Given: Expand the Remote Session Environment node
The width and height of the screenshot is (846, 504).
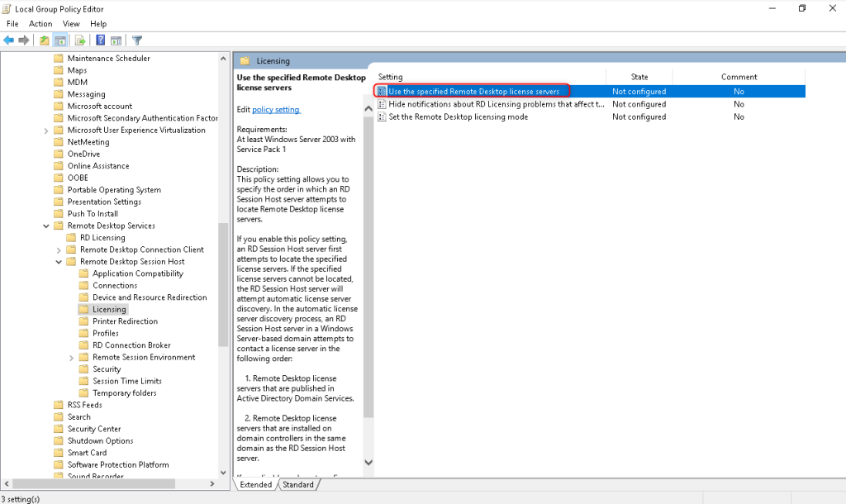Looking at the screenshot, I should (71, 358).
